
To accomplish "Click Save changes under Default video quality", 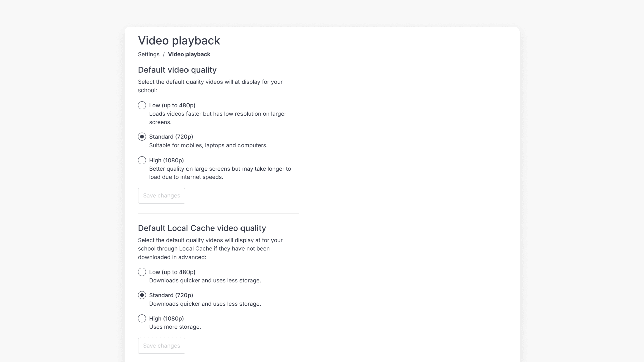I will [x=161, y=195].
